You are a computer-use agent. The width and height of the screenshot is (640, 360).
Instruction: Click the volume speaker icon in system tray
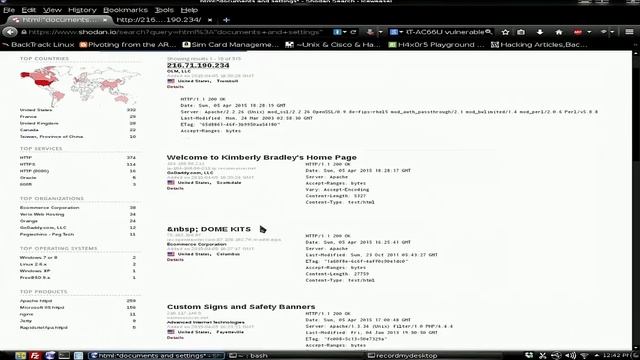tap(571, 356)
